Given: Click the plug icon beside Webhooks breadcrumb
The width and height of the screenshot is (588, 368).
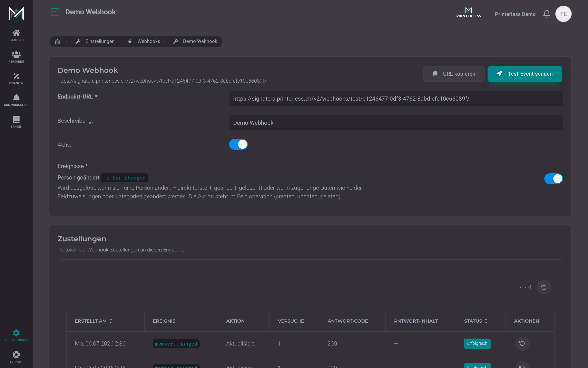Looking at the screenshot, I should (130, 42).
